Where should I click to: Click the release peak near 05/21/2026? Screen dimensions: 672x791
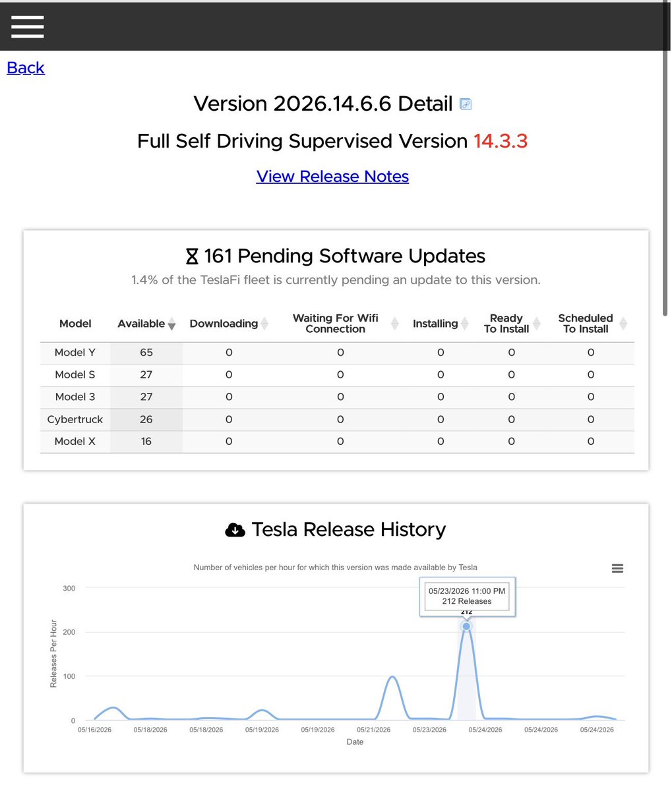point(392,676)
